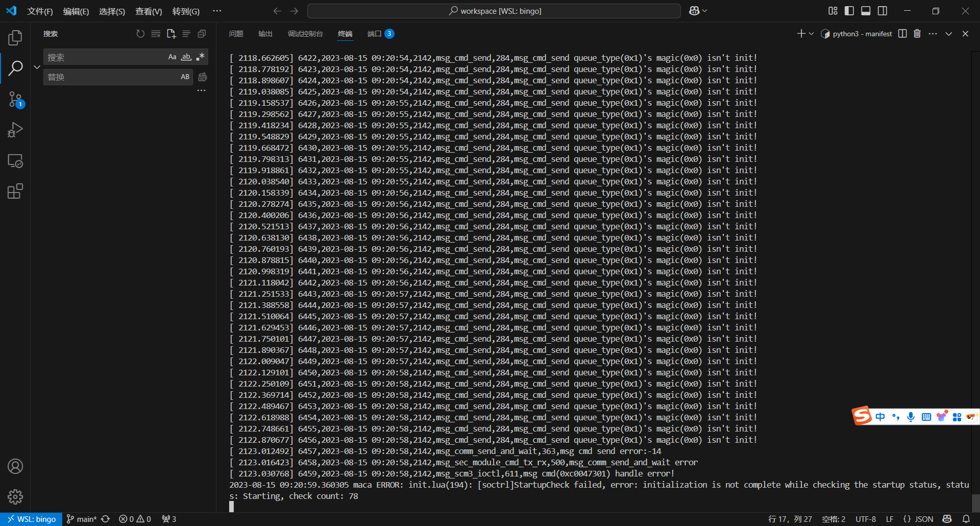980x526 pixels.
Task: Open the Remote Explorer view
Action: point(15,161)
